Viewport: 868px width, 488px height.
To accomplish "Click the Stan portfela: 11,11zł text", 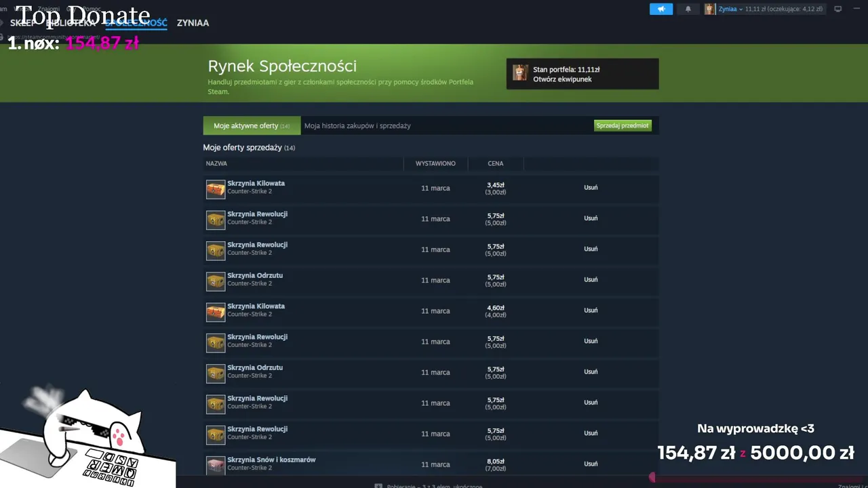I will [566, 69].
